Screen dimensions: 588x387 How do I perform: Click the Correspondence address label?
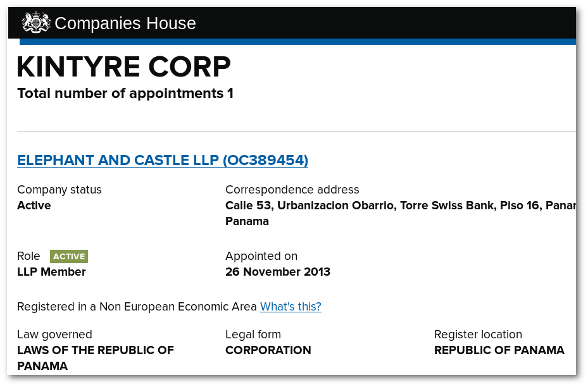pos(292,190)
